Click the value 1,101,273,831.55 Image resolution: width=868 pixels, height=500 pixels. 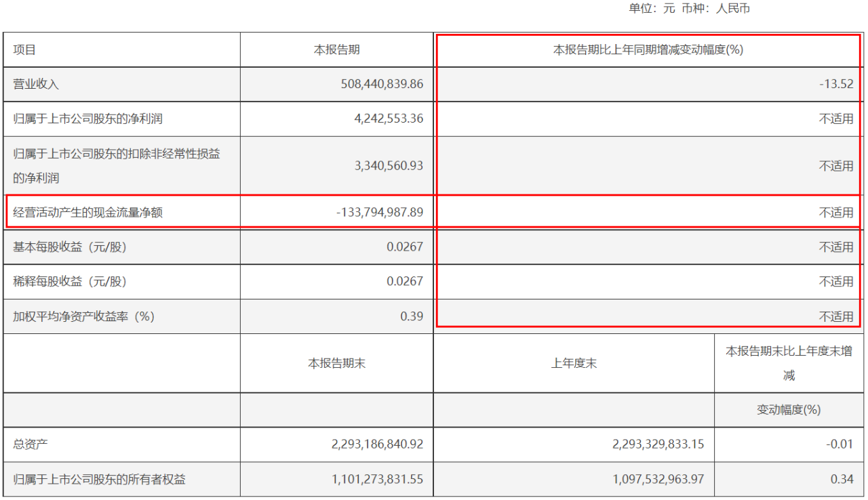[x=378, y=480]
